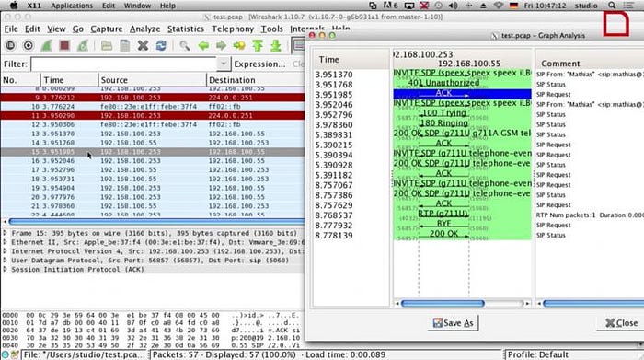The image size is (644, 360).
Task: Click the Expression... filter button
Action: point(259,64)
